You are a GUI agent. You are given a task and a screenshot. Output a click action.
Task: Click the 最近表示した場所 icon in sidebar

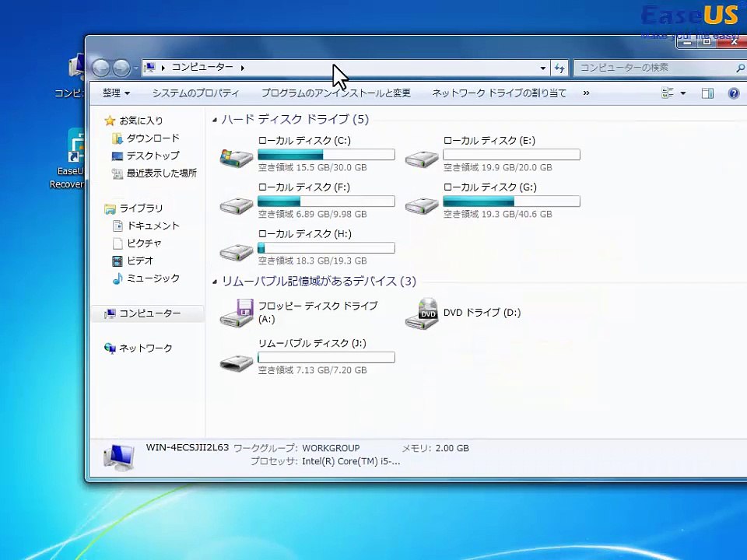pos(117,173)
